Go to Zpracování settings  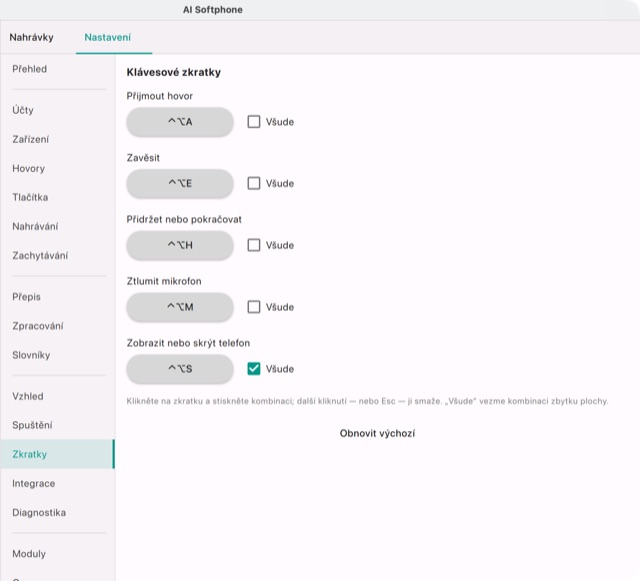[38, 326]
